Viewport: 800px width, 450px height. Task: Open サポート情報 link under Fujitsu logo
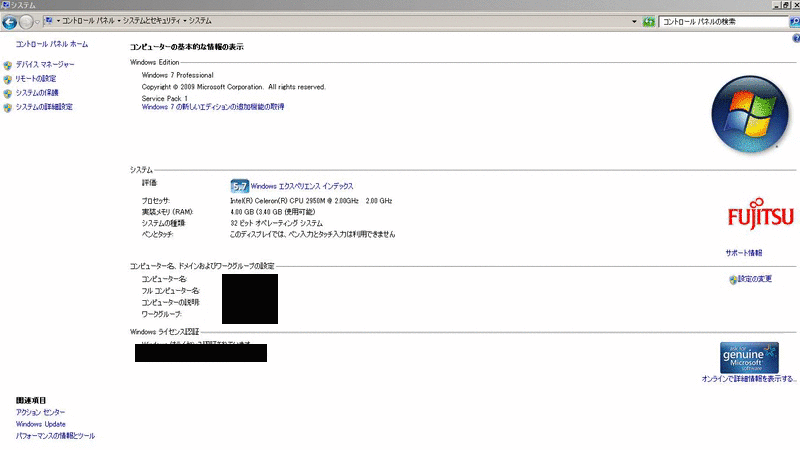[x=743, y=253]
